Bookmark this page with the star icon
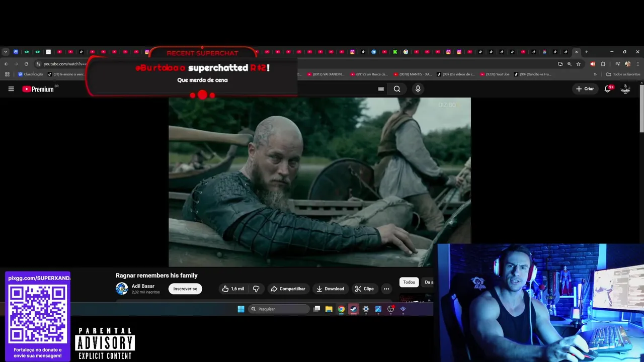Viewport: 644px width, 362px height. 579,64
